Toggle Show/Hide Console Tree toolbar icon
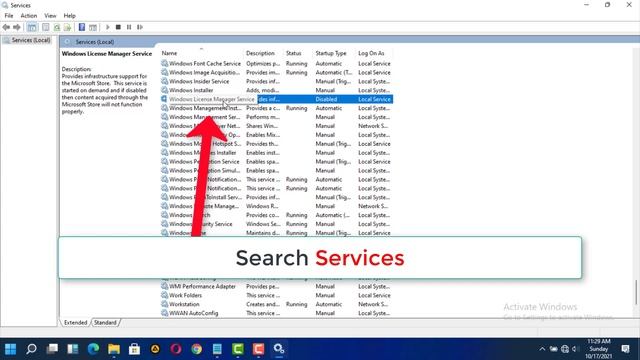 tap(32, 27)
